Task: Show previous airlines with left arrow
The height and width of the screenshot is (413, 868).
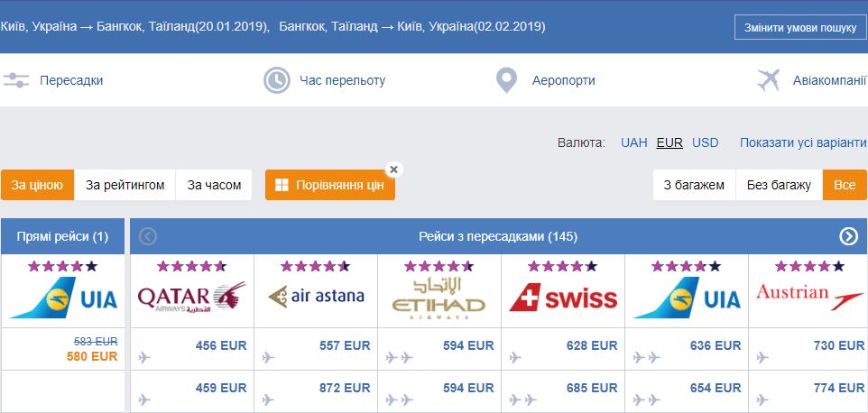Action: tap(148, 236)
